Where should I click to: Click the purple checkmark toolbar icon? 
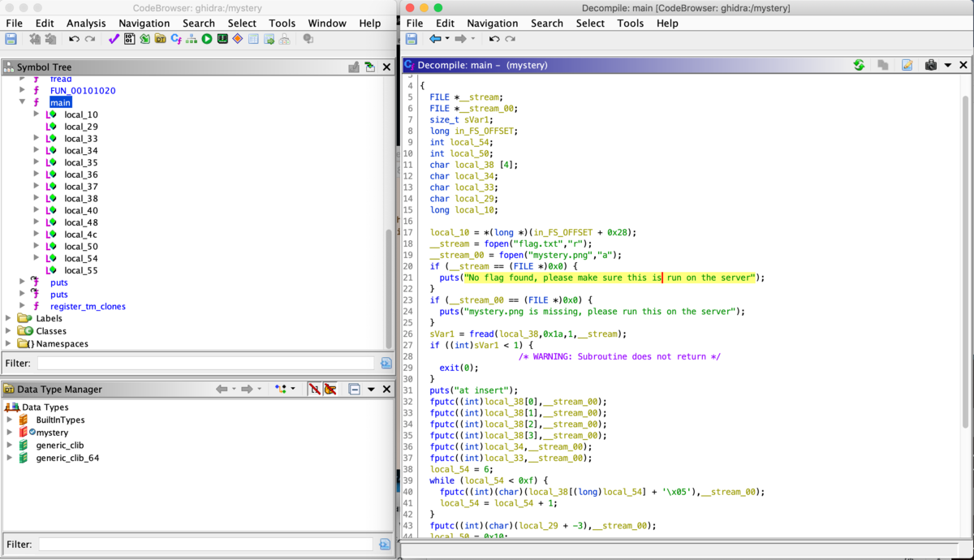(114, 39)
